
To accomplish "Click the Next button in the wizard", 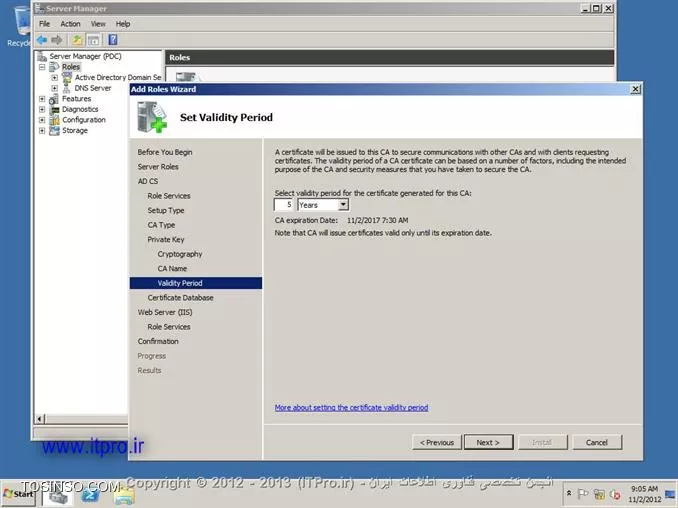I will pos(489,442).
